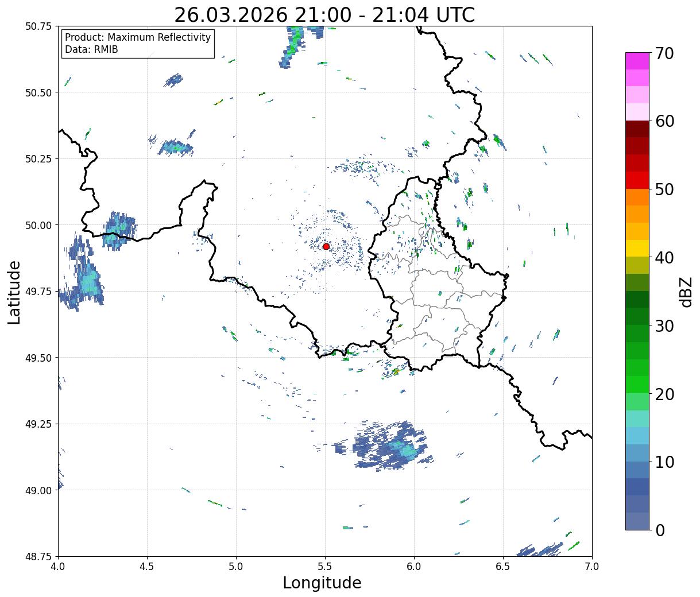Click the latitude tick label 49.50
The height and width of the screenshot is (597, 700).
(x=38, y=358)
